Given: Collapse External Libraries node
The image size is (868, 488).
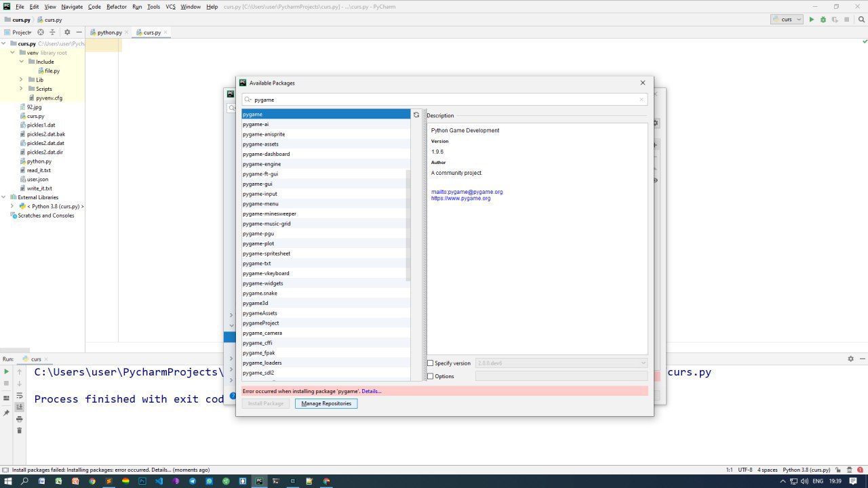Looking at the screenshot, I should [4, 197].
